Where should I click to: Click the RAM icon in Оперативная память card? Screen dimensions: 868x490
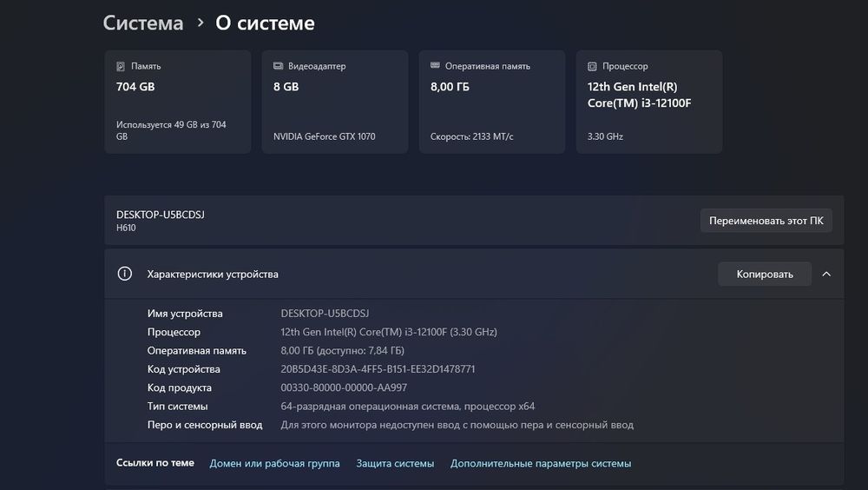point(435,65)
